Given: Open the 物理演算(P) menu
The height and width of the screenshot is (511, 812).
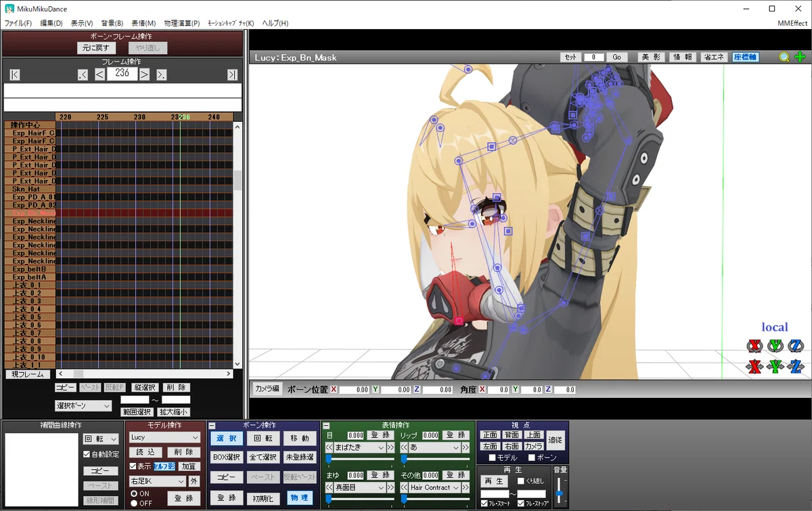Looking at the screenshot, I should pyautogui.click(x=182, y=23).
